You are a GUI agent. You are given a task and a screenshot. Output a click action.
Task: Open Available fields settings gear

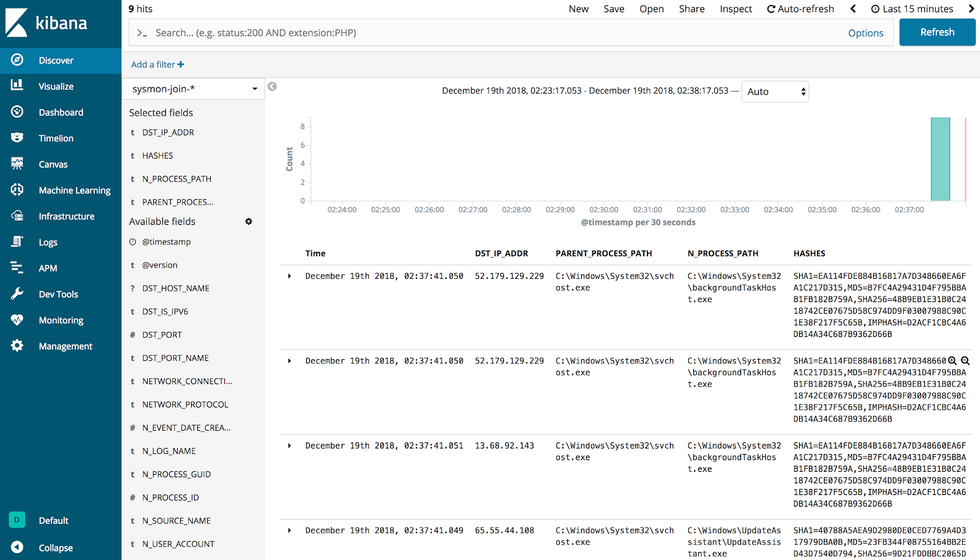249,221
